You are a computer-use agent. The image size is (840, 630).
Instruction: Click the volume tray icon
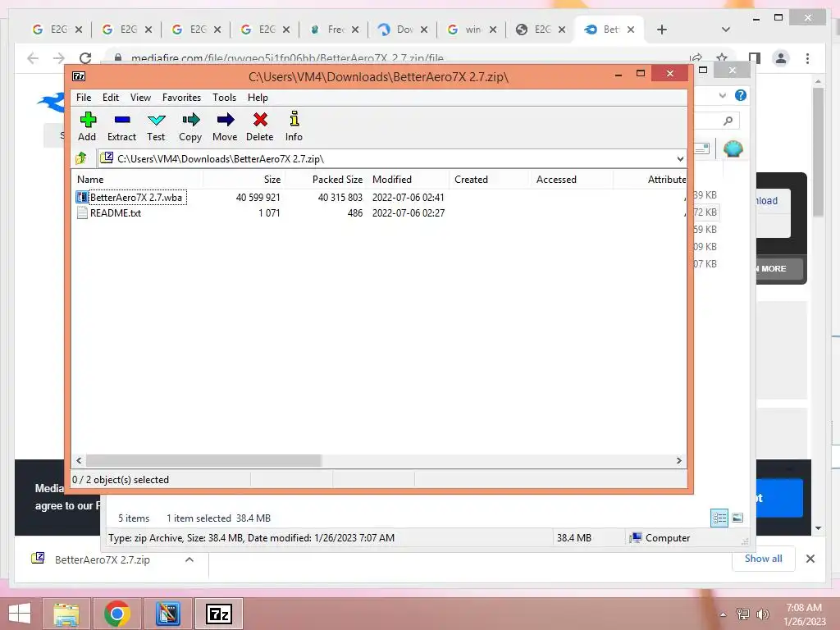763,614
